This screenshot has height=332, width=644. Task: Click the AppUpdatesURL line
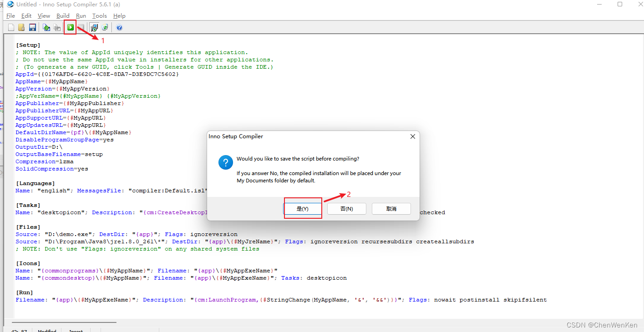pyautogui.click(x=61, y=125)
